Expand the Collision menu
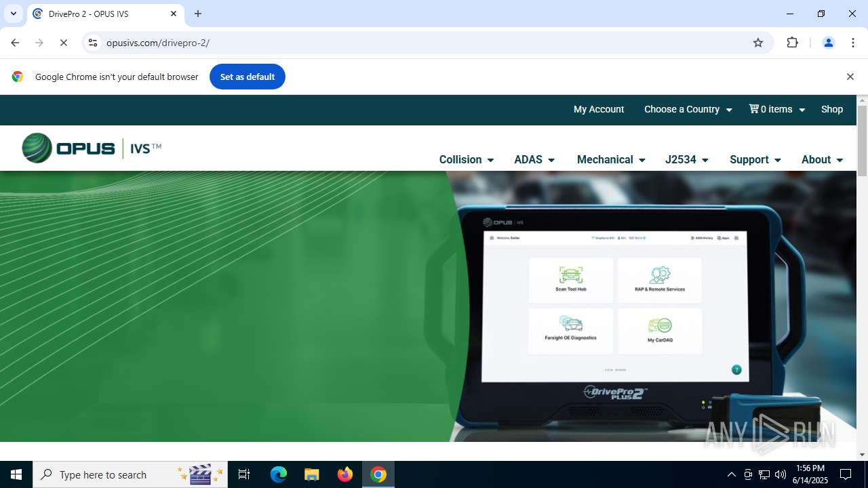Image resolution: width=868 pixels, height=488 pixels. pos(467,159)
